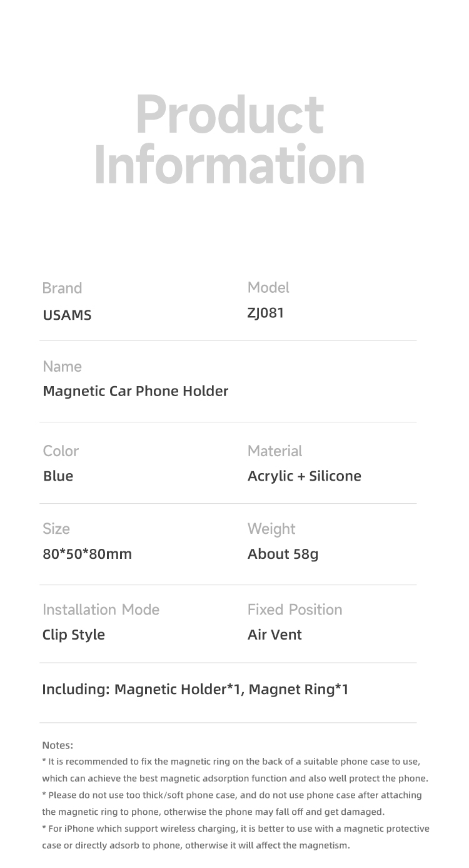Click the 80*50*80mm size value

(x=87, y=554)
